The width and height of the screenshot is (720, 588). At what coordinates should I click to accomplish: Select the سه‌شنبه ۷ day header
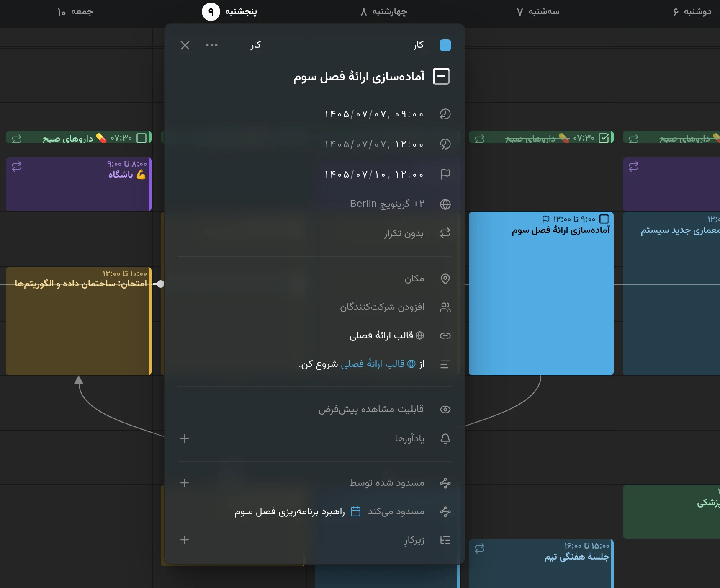[x=538, y=12]
